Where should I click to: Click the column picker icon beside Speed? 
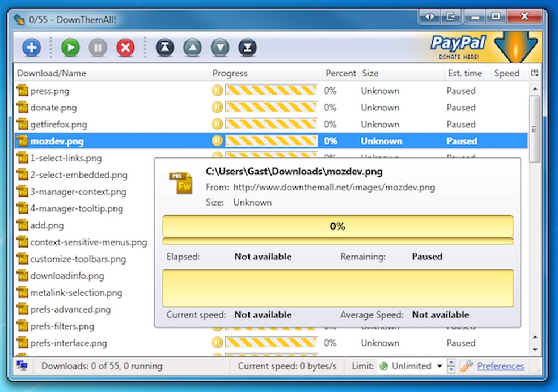pos(535,73)
